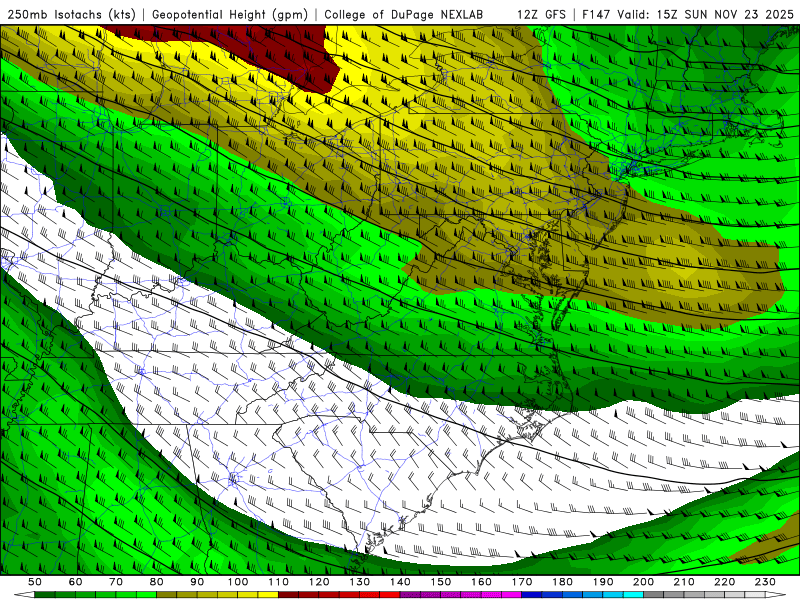
Task: Click the 160 label on the color scale
Action: coord(481,582)
